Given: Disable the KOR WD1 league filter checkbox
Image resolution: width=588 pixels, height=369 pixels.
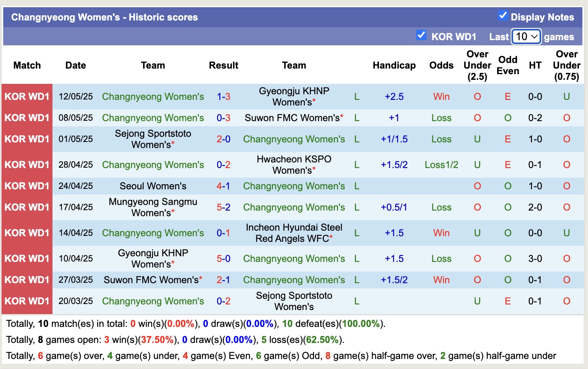Looking at the screenshot, I should [x=421, y=35].
